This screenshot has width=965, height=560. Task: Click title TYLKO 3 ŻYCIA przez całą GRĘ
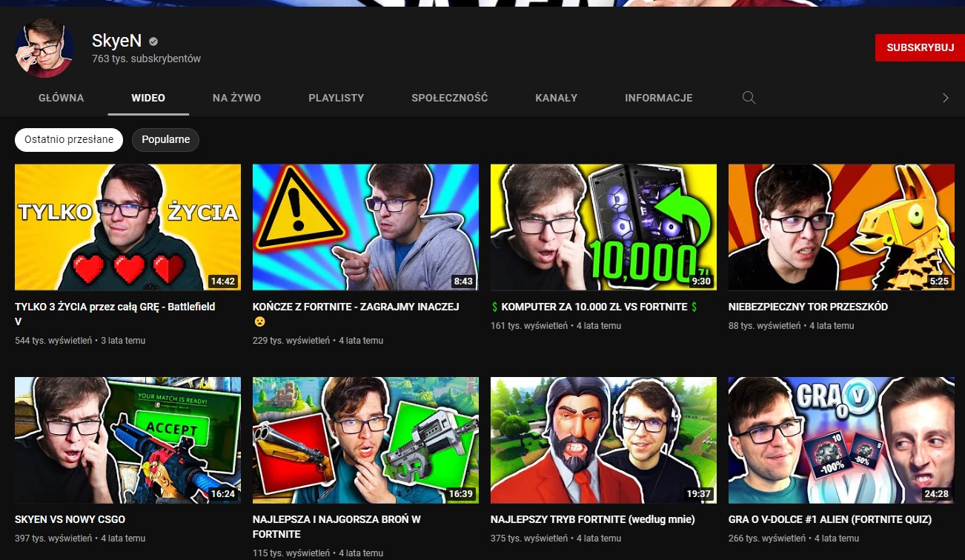[x=115, y=314]
